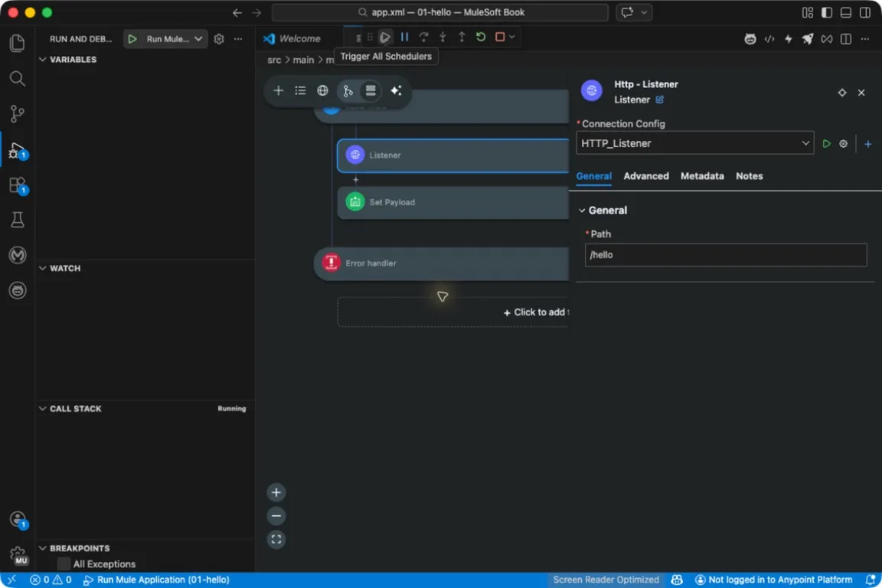This screenshot has height=588, width=882.
Task: Open dropdown arrow beside Stop button
Action: (512, 38)
